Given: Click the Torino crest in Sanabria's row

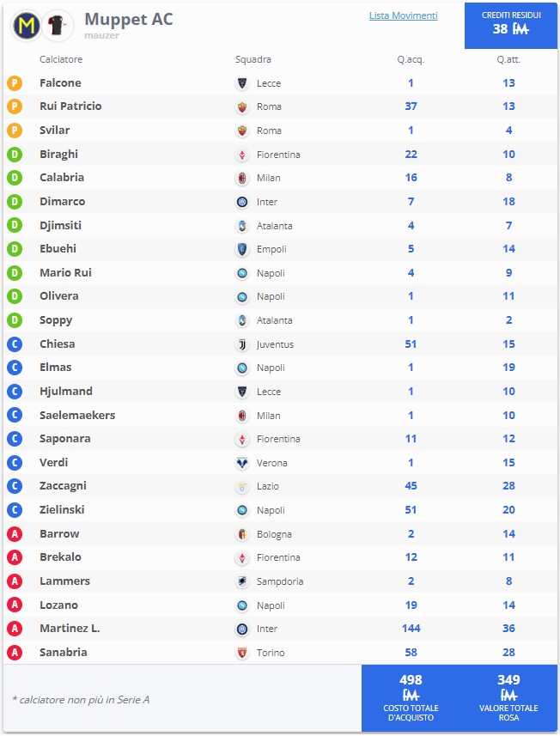Looking at the screenshot, I should (x=242, y=653).
